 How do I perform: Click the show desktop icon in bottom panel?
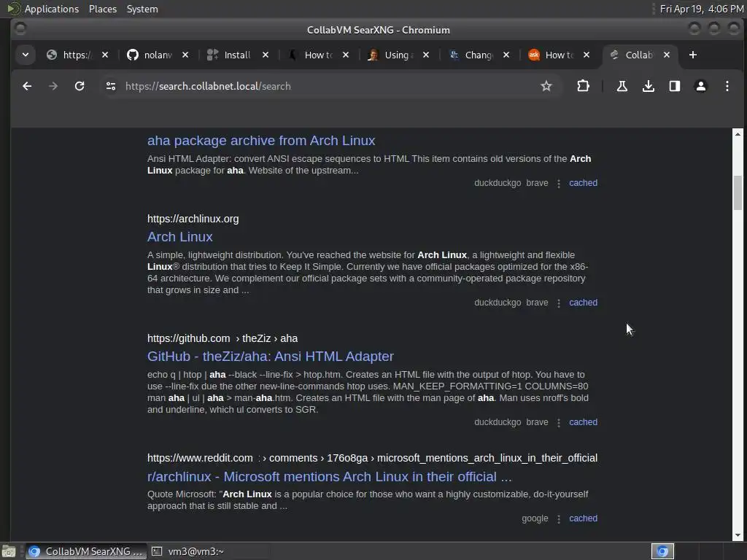[9, 551]
